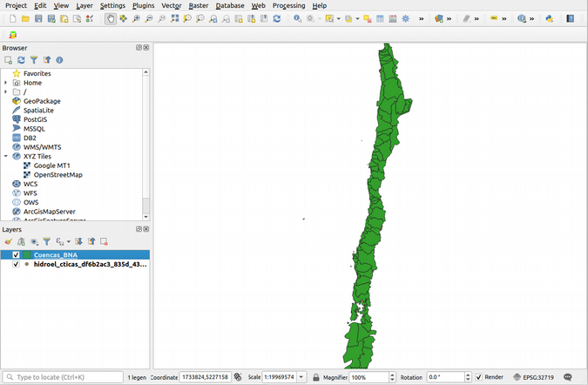Screen dimensions: 588x385
Task: Open the Processing menu
Action: [288, 5]
